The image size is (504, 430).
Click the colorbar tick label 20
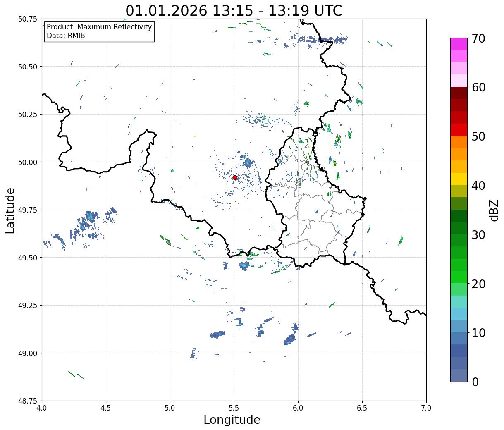(x=478, y=284)
